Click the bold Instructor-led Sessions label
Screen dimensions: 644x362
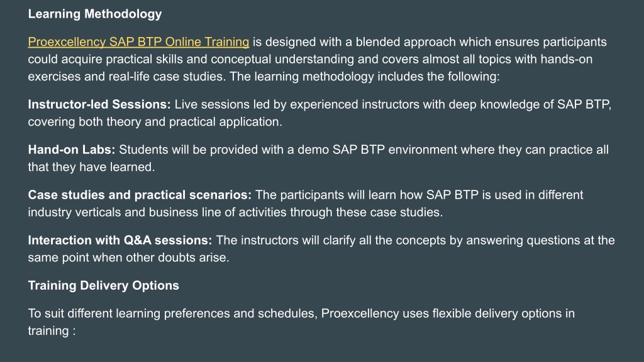click(x=99, y=104)
